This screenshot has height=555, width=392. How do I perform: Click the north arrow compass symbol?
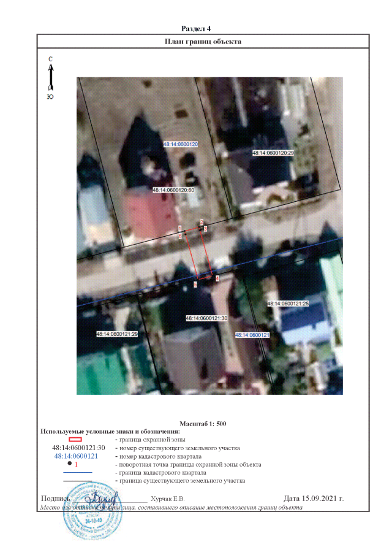click(50, 76)
